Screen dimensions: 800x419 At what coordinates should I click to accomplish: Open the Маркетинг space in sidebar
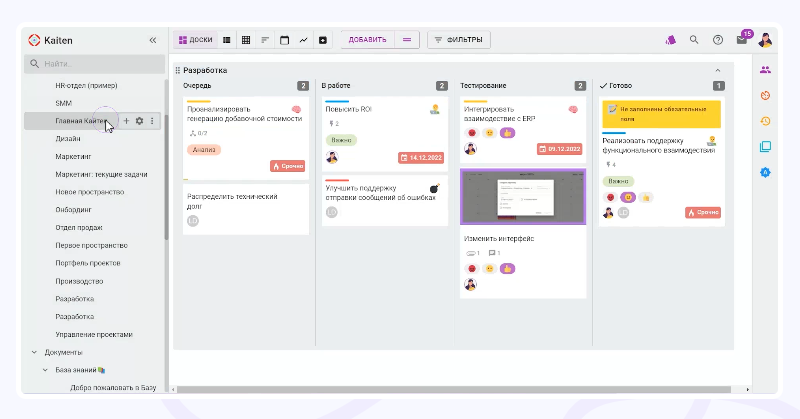point(73,157)
